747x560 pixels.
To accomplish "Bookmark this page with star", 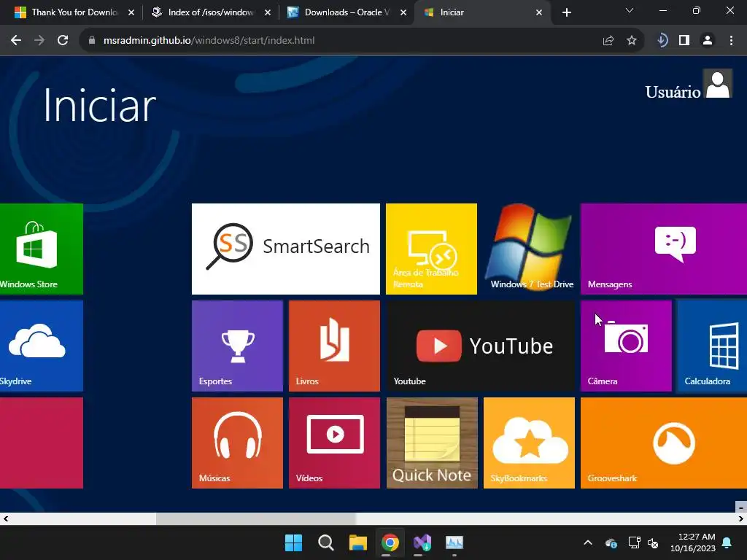I will click(632, 41).
